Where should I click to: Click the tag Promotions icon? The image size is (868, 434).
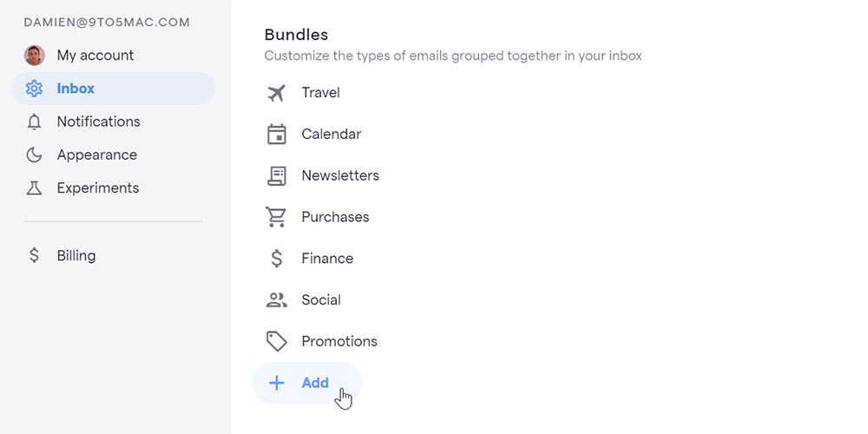277,342
